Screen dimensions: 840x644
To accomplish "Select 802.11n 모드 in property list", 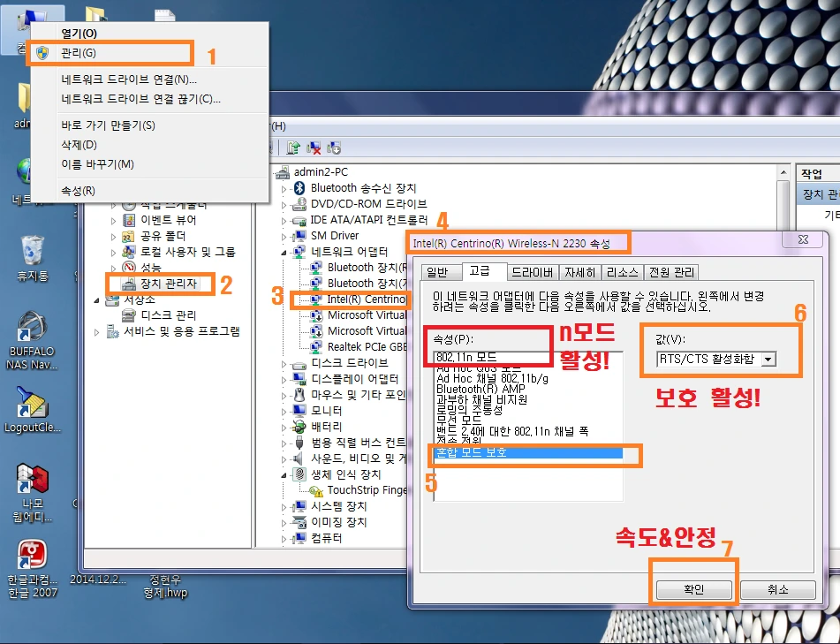I will (x=466, y=357).
